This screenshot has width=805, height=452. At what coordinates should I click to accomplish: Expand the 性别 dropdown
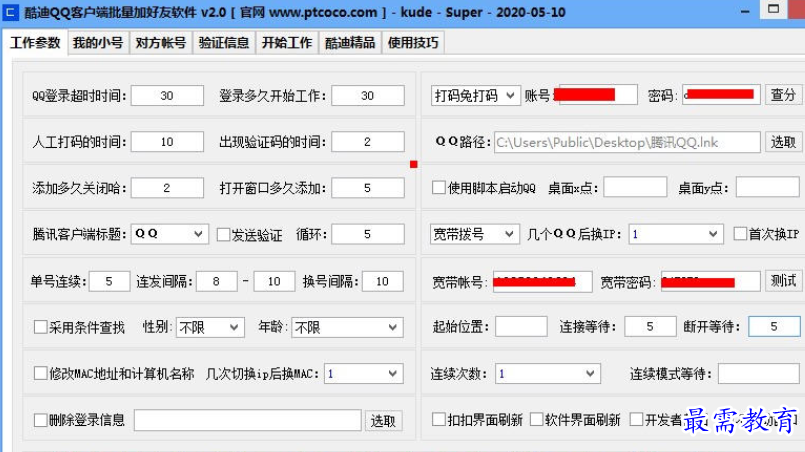(210, 327)
